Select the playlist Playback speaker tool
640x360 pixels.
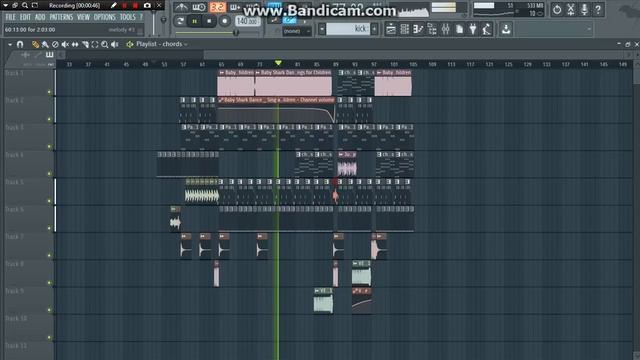115,44
